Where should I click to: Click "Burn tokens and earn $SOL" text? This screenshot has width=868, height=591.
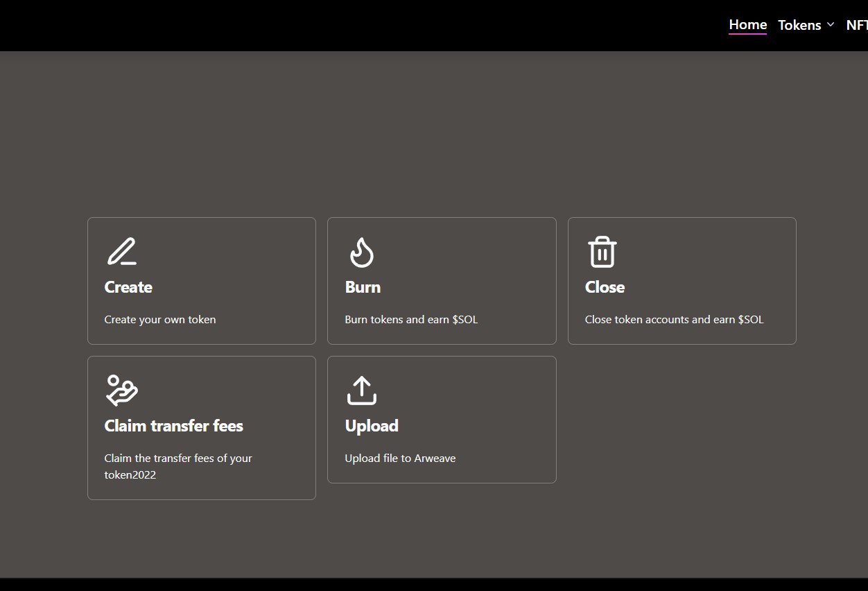[411, 320]
